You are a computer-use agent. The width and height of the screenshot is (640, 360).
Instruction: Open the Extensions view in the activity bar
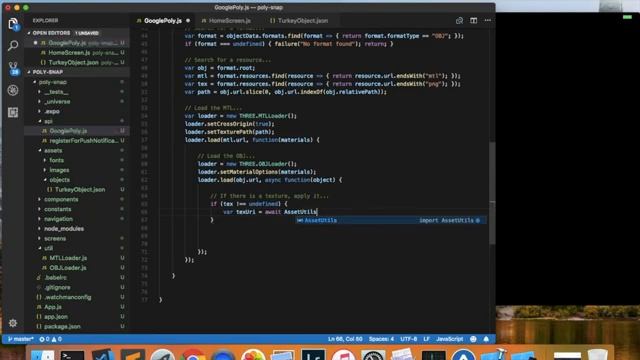13,112
